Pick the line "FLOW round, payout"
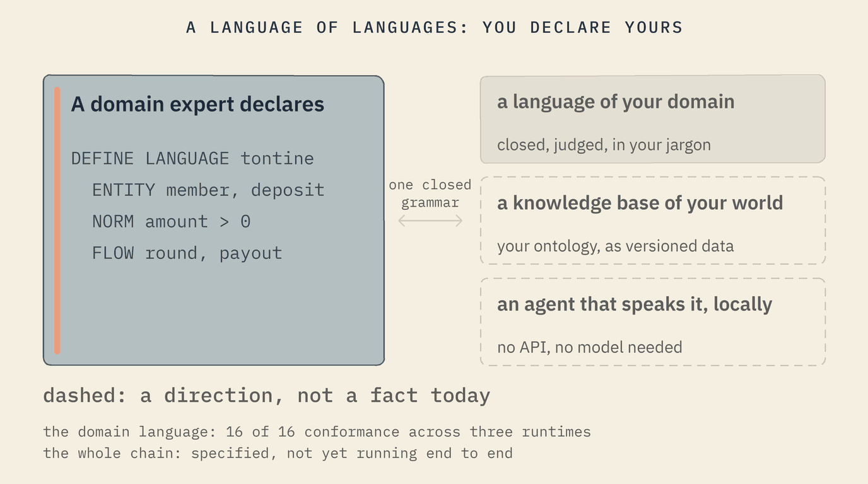The height and width of the screenshot is (484, 868). pos(187,253)
